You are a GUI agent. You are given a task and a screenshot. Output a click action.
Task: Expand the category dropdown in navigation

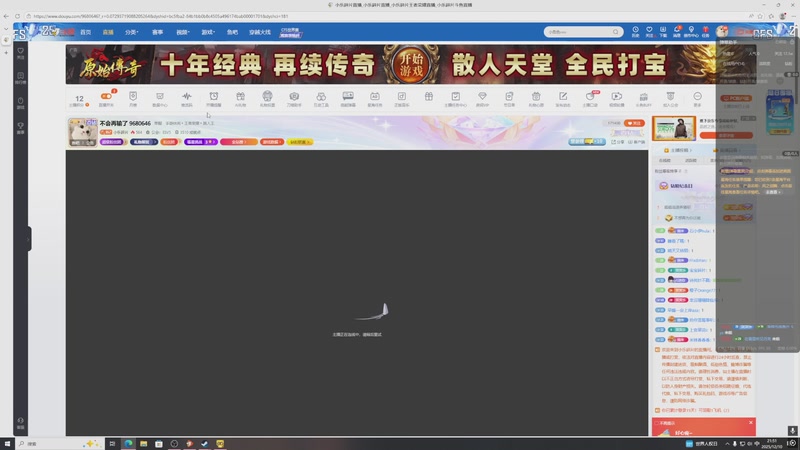[132, 32]
